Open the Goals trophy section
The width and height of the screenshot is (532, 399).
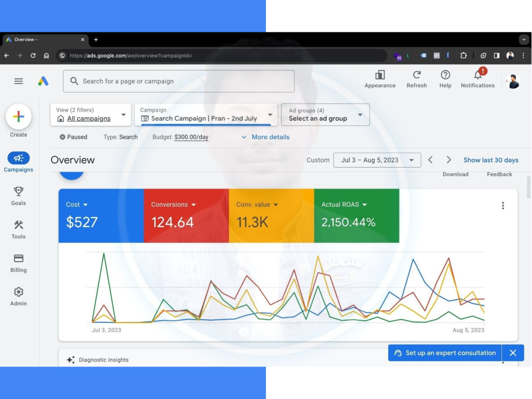[18, 196]
